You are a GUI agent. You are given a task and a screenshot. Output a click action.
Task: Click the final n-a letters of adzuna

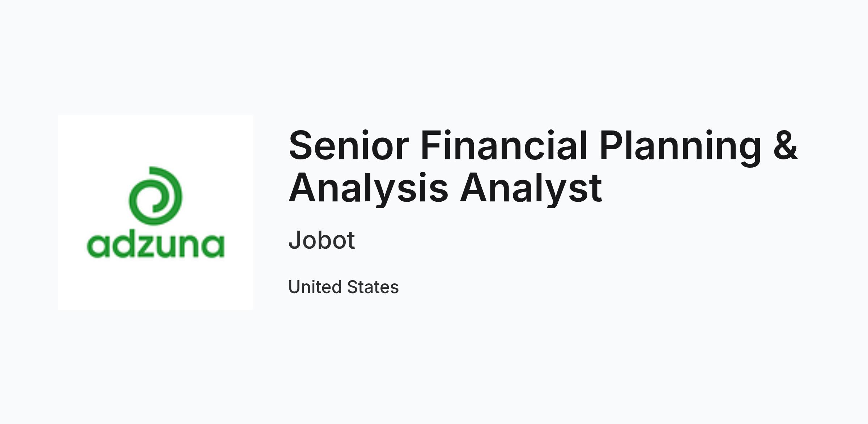click(204, 247)
